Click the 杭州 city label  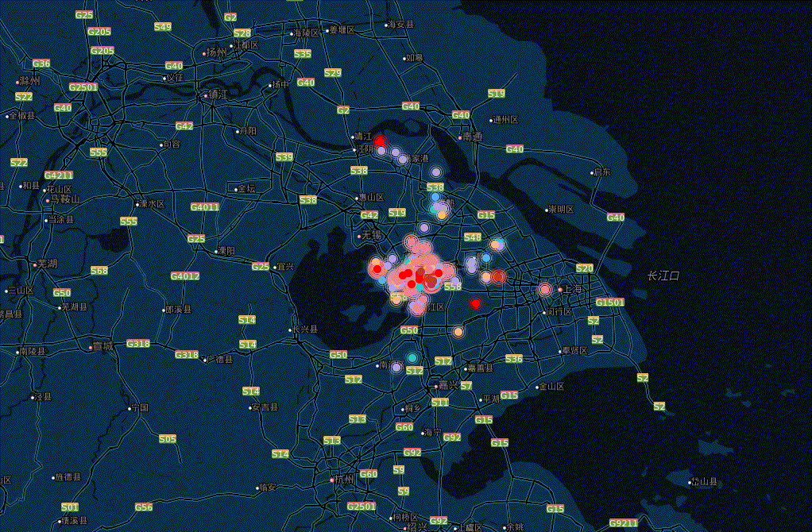[345, 480]
